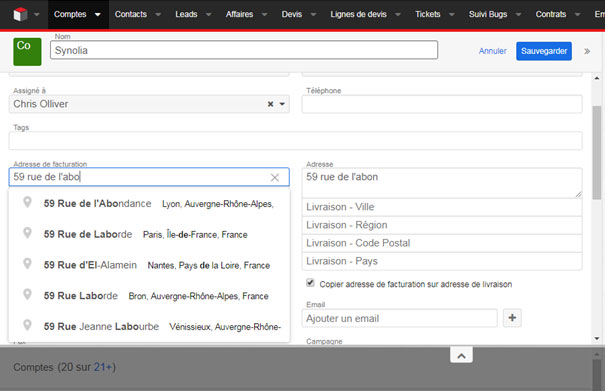Edit the Nom field containing Synolia
The image size is (605, 391).
pos(244,50)
